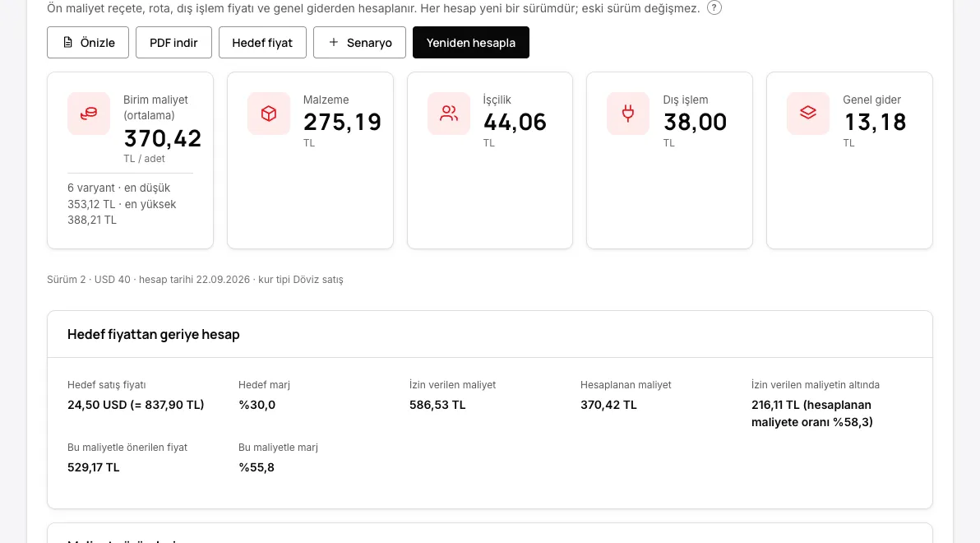
Task: Select the %55,8 margin value
Action: [257, 467]
